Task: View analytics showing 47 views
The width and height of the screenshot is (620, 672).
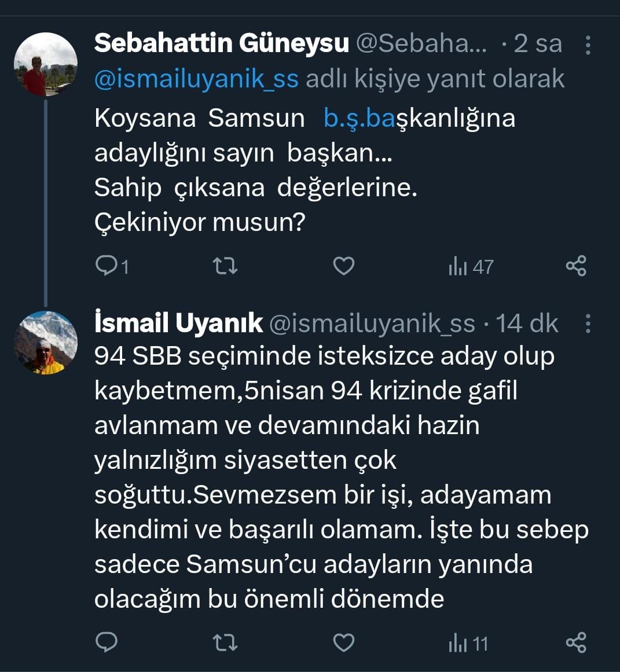Action: 470,267
